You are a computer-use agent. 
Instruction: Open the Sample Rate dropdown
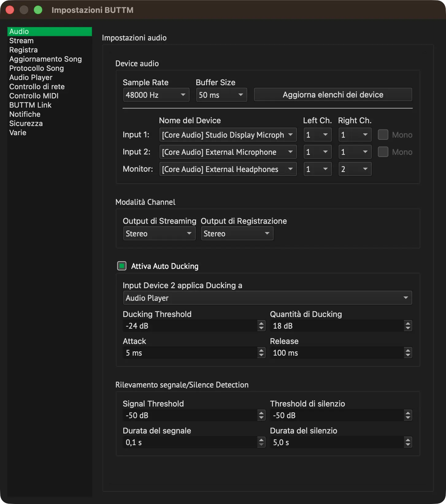click(x=156, y=95)
